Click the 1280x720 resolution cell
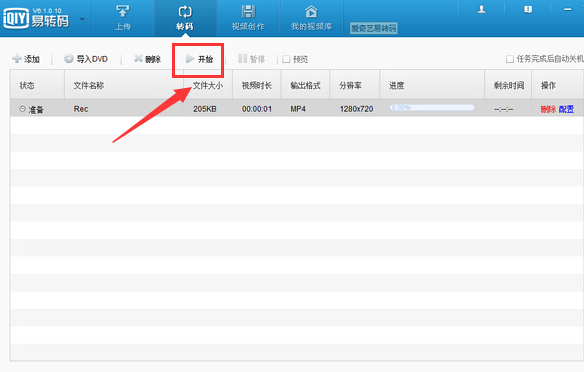 click(356, 109)
